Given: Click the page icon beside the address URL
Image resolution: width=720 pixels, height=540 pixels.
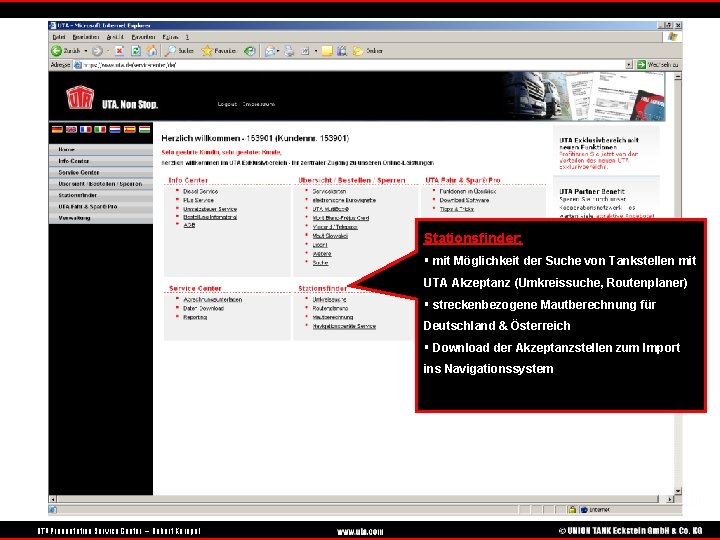Looking at the screenshot, I should click(x=78, y=65).
